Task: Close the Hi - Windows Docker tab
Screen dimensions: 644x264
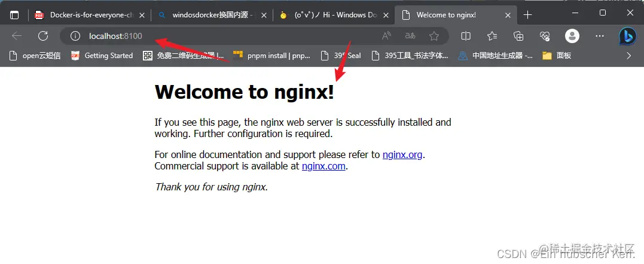Action: 386,15
